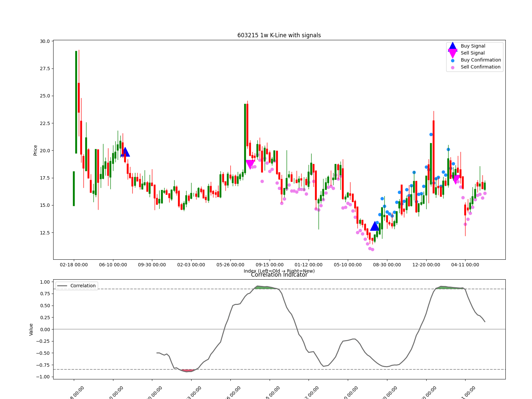Click the 'Buy Confirmation' legend label

click(481, 60)
